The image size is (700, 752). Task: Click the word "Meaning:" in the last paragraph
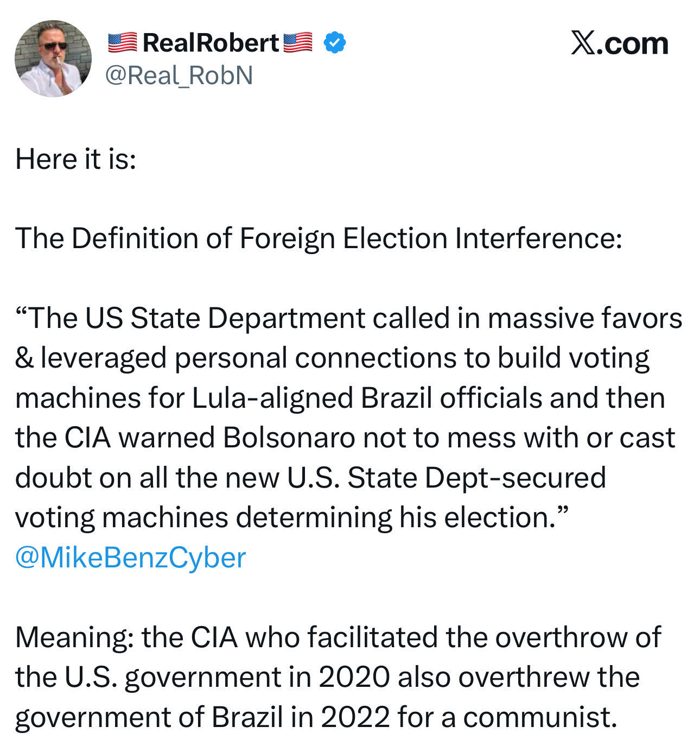tap(75, 637)
